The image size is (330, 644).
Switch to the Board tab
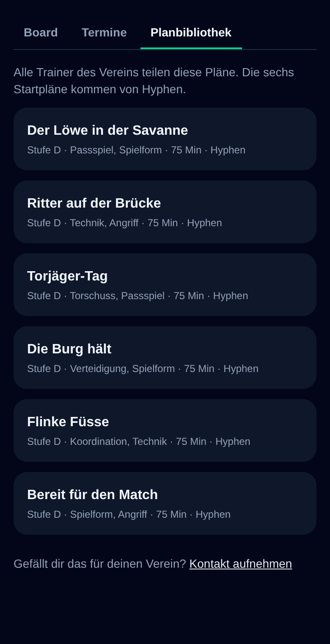coord(41,33)
